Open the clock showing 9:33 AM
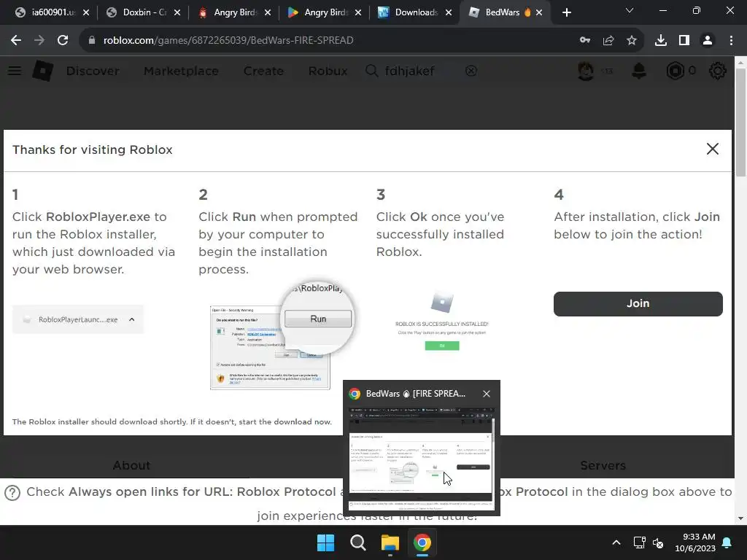The image size is (747, 560). 695,542
